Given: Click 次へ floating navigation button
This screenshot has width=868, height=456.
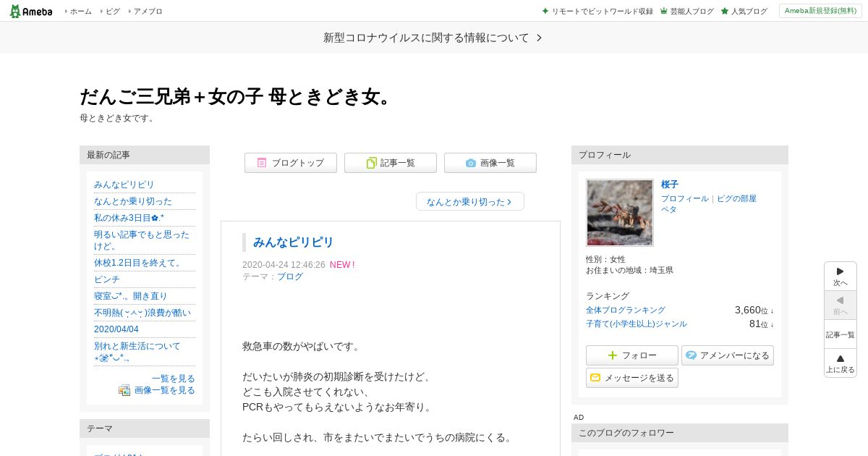Looking at the screenshot, I should 841,276.
